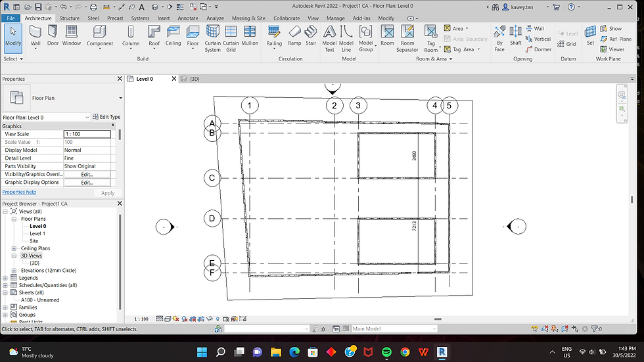Select the Shaft opening tool

[x=516, y=35]
